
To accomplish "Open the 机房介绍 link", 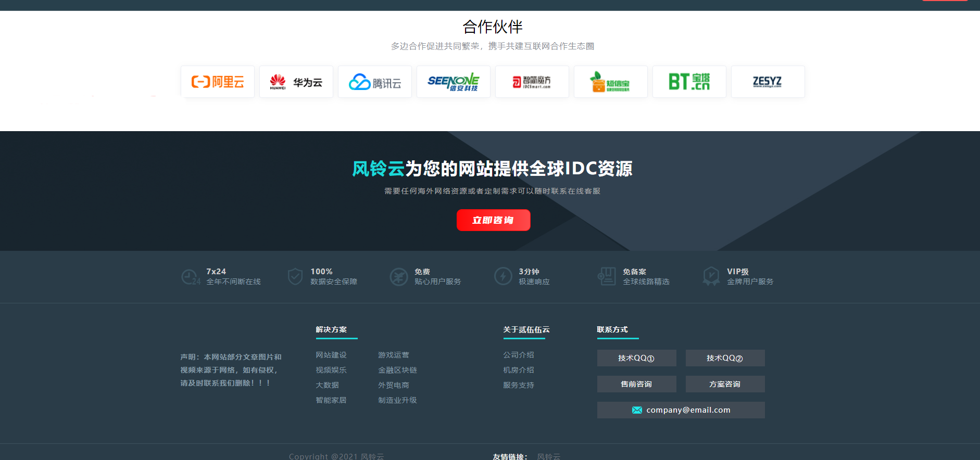I will 519,370.
